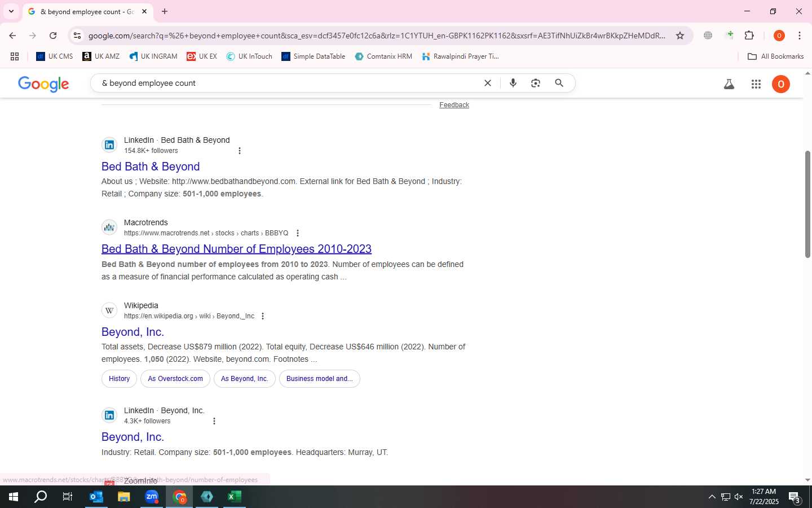
Task: Select the Business model and... chip
Action: [x=320, y=379]
